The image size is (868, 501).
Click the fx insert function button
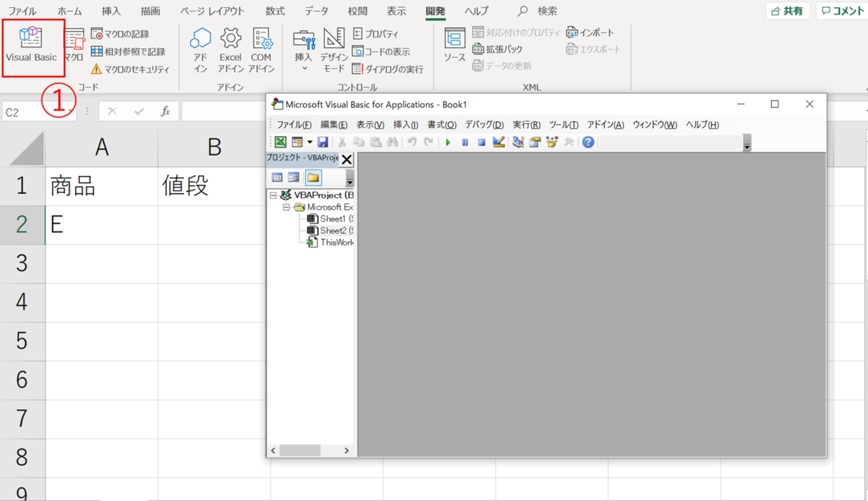(x=165, y=111)
